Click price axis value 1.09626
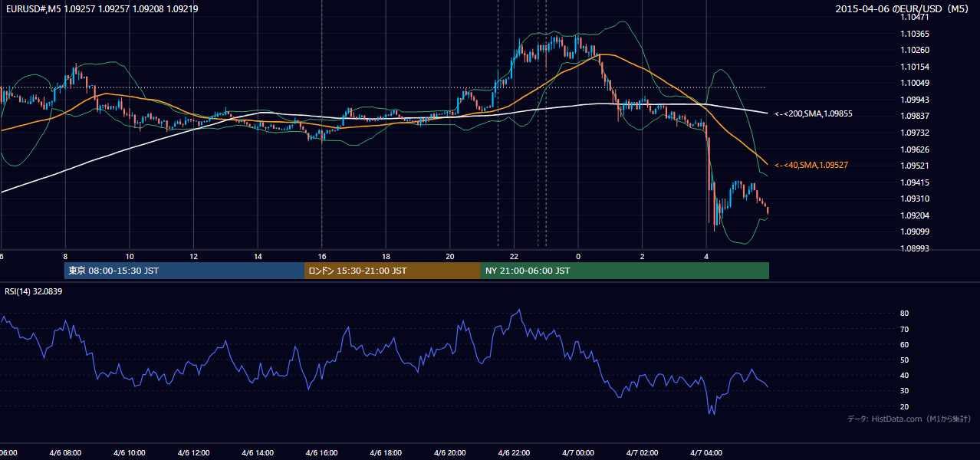The width and height of the screenshot is (980, 460). (x=915, y=149)
